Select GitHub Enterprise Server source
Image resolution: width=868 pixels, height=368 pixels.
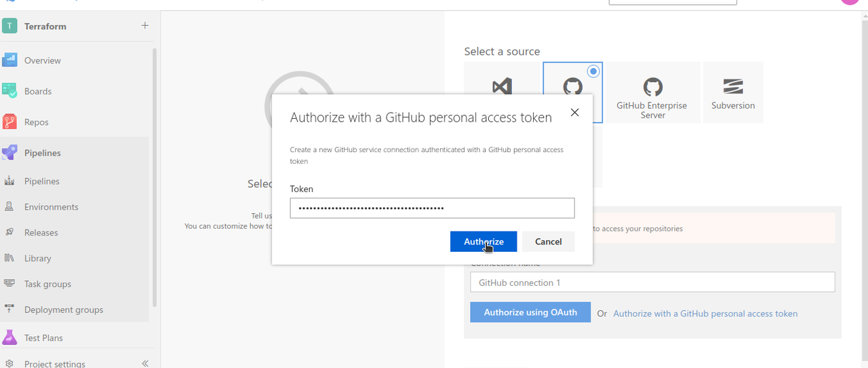coord(652,93)
